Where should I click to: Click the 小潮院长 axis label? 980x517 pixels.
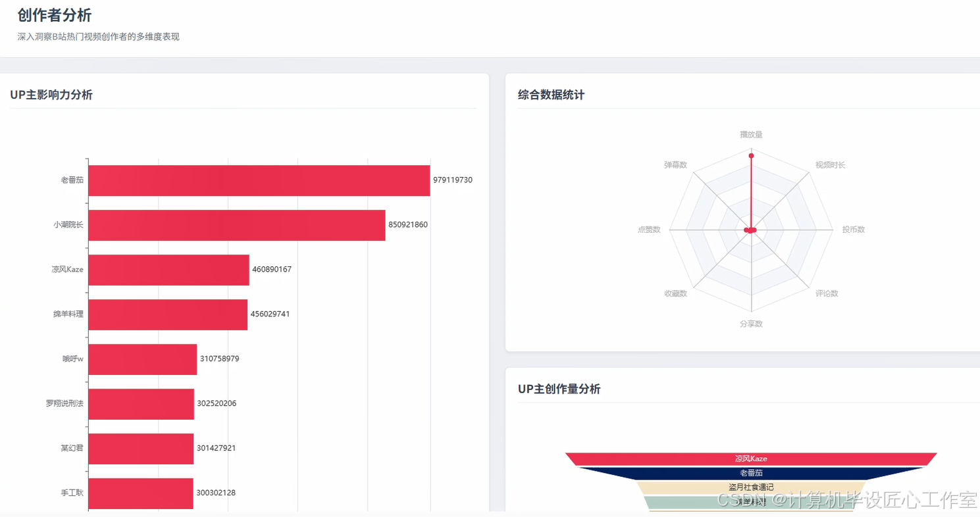(68, 225)
